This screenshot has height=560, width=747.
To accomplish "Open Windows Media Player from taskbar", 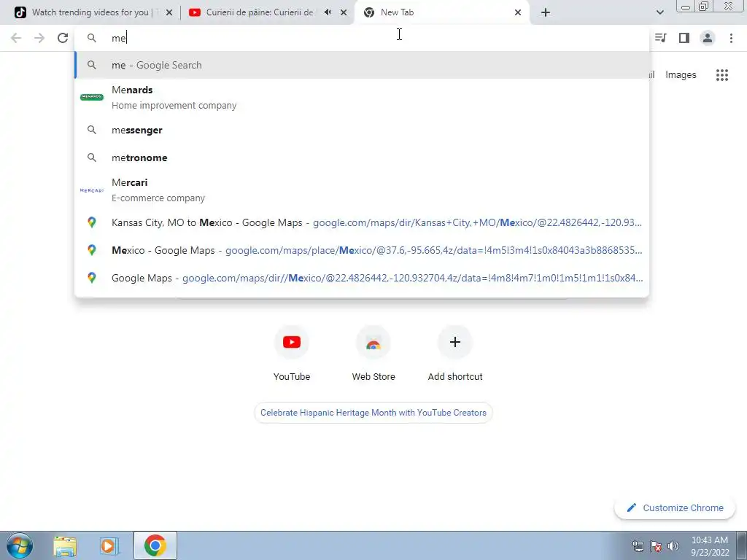I will pyautogui.click(x=108, y=545).
